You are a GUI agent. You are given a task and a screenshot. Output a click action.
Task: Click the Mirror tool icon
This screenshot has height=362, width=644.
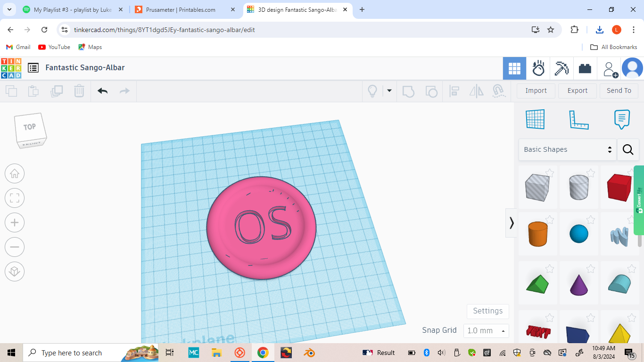[x=477, y=91]
